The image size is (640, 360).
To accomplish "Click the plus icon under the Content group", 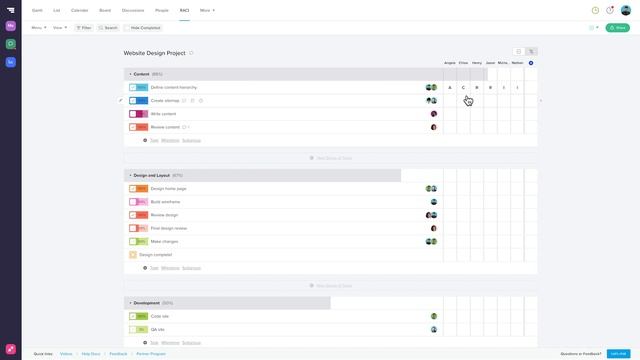I will click(x=145, y=140).
